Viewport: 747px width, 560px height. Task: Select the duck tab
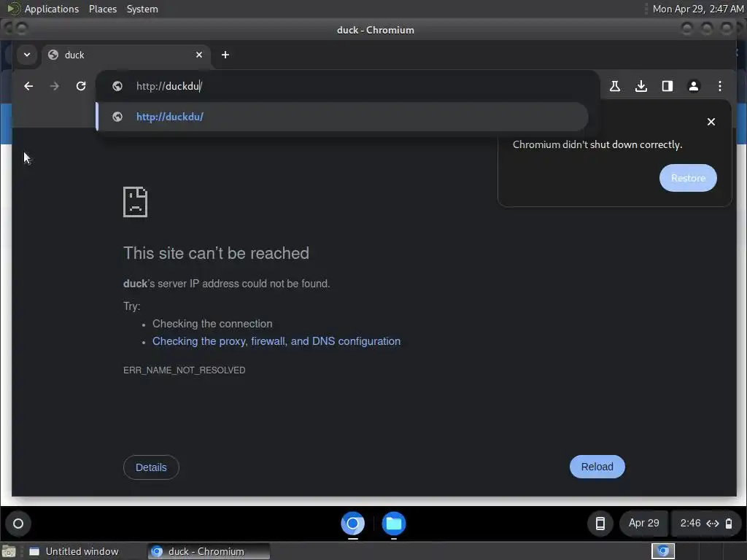(125, 55)
